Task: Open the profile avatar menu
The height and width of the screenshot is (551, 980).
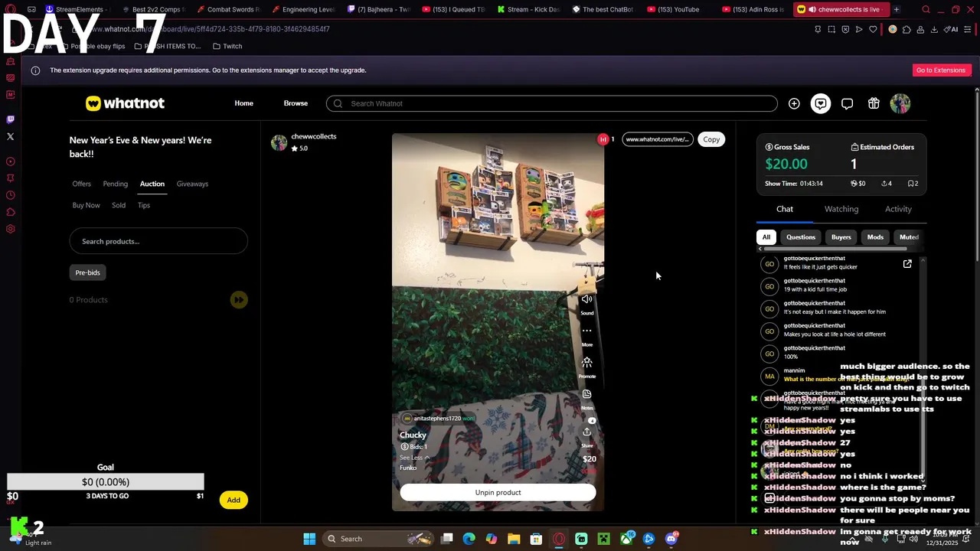Action: point(900,103)
